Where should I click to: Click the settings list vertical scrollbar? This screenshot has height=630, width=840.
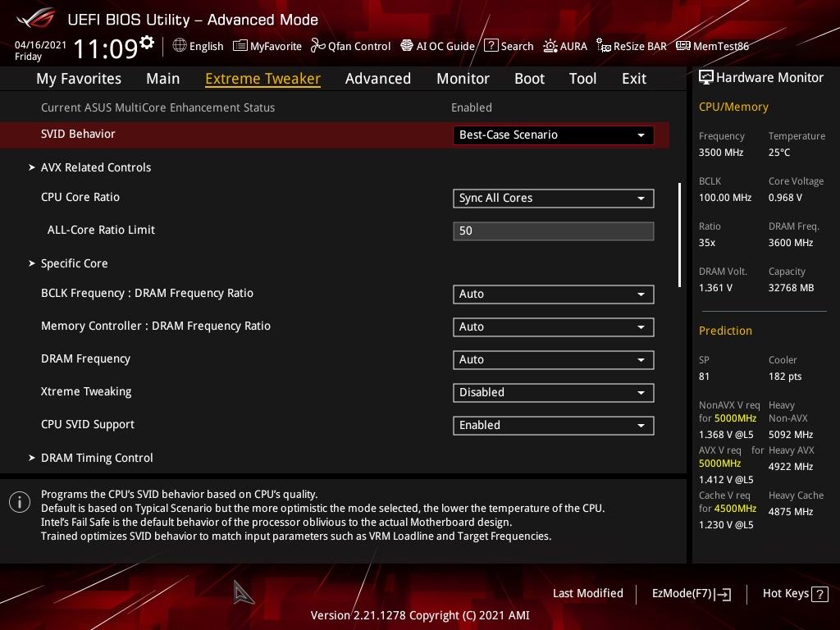pos(679,235)
